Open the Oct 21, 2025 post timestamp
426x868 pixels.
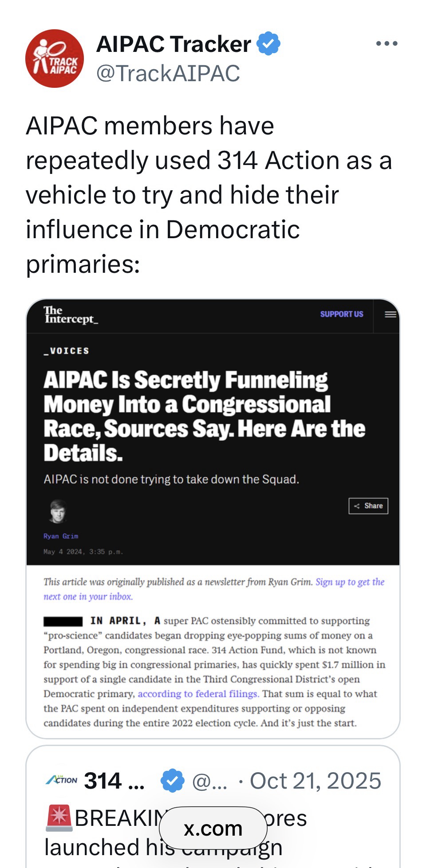point(315,781)
